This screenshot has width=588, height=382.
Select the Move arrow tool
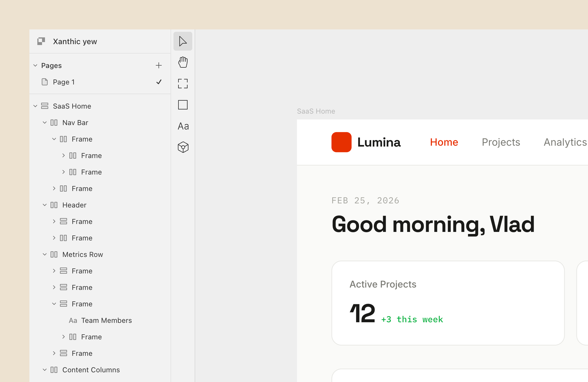[183, 41]
